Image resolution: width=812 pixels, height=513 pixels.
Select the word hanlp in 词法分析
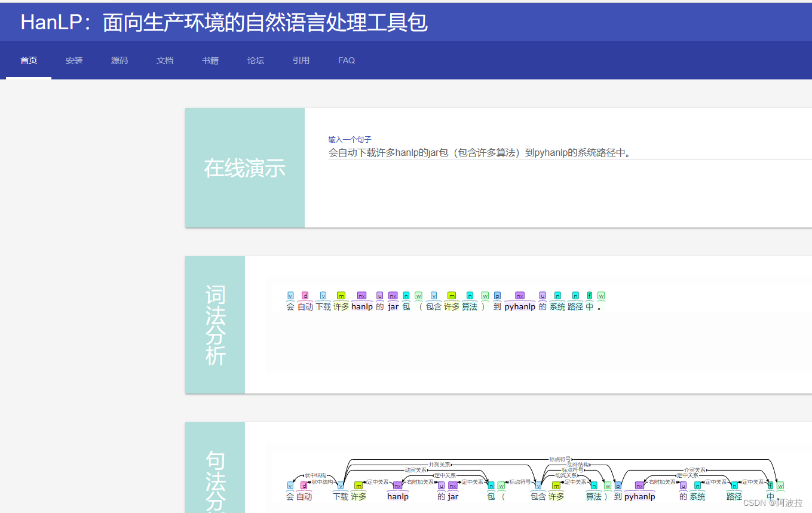(x=362, y=306)
